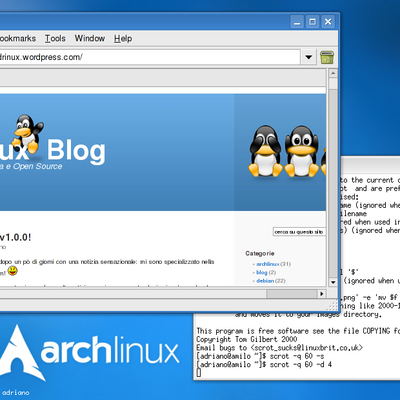Click the Categorie sidebar heading
The height and width of the screenshot is (400, 400).
click(260, 253)
